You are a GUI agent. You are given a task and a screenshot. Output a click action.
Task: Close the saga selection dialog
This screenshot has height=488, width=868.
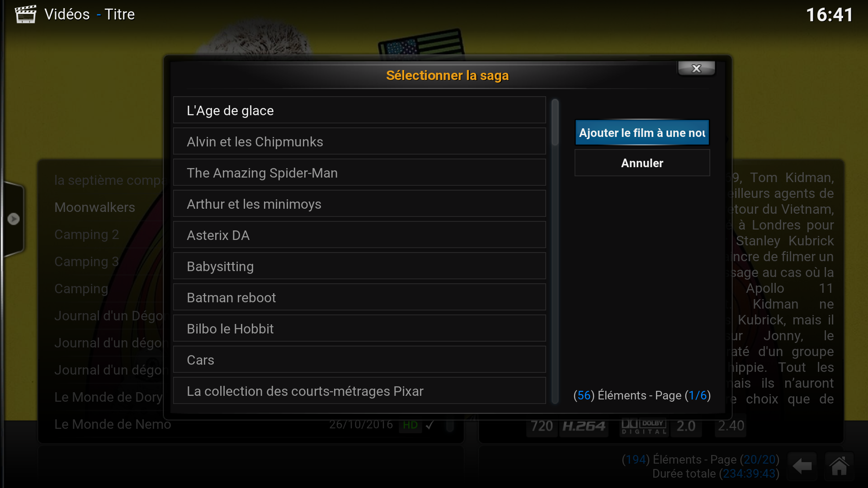point(696,68)
